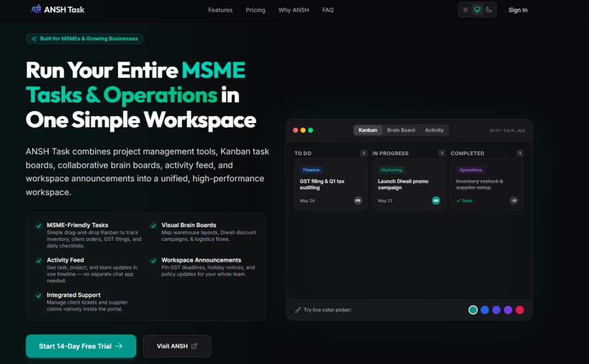Image resolution: width=589 pixels, height=364 pixels.
Task: Open the Pricing nav link
Action: click(x=255, y=10)
